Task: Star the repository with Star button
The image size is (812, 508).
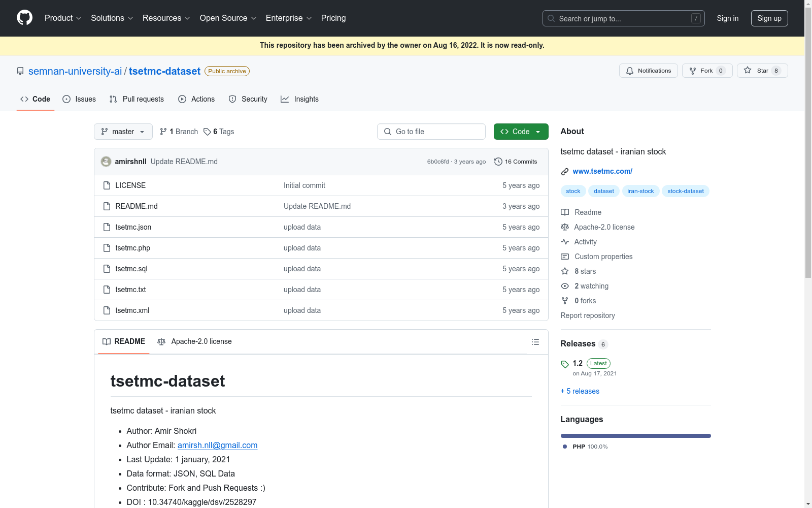Action: [762, 71]
